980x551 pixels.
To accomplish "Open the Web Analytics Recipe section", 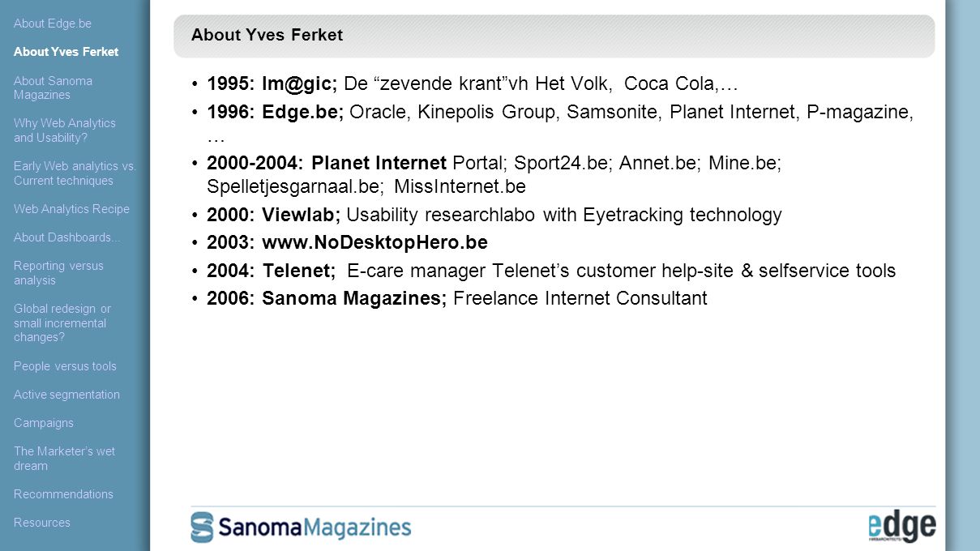I will [71, 209].
